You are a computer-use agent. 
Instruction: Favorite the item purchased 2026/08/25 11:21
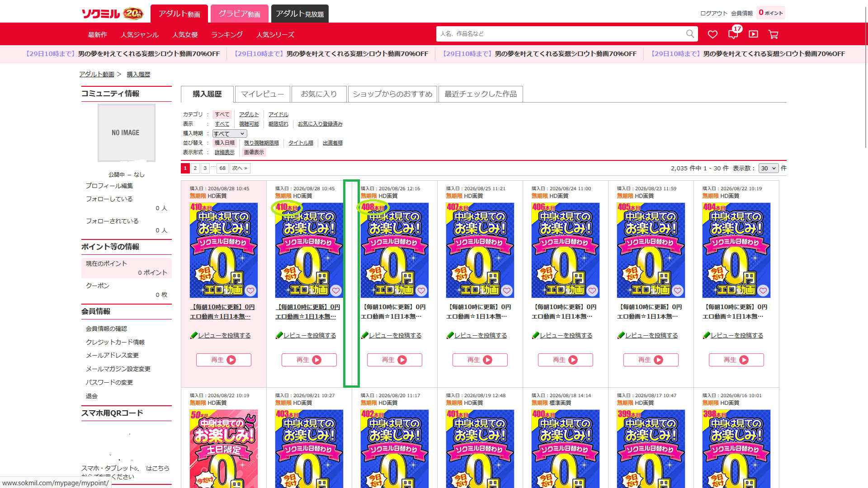click(x=507, y=291)
